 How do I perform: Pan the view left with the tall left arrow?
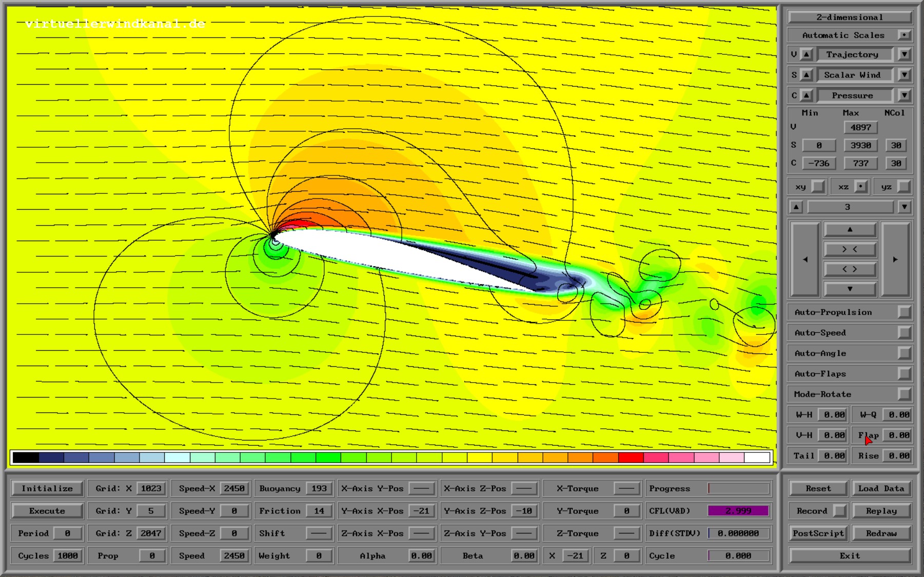[805, 260]
